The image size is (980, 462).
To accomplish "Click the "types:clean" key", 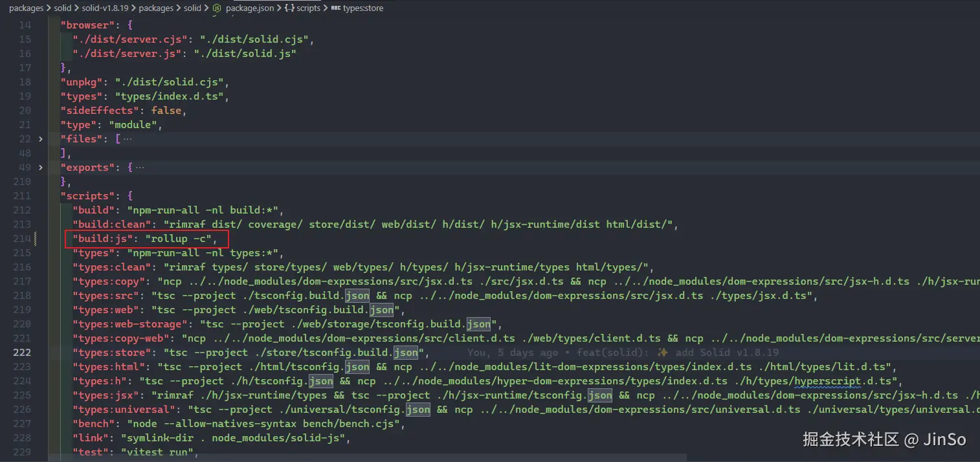I will [112, 267].
